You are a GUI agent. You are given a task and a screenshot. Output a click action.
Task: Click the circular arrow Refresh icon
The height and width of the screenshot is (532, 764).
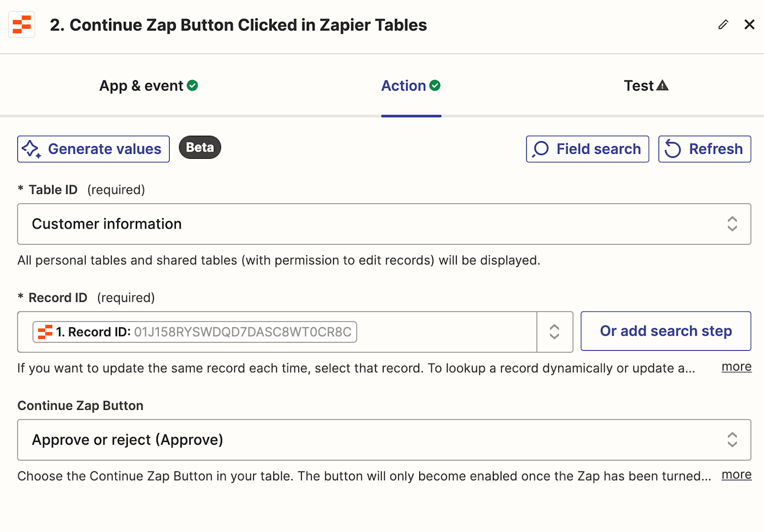pyautogui.click(x=673, y=149)
